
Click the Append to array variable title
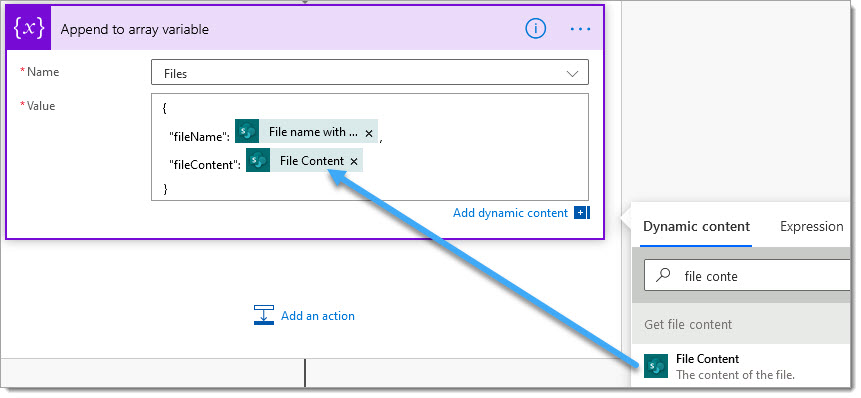[x=135, y=29]
